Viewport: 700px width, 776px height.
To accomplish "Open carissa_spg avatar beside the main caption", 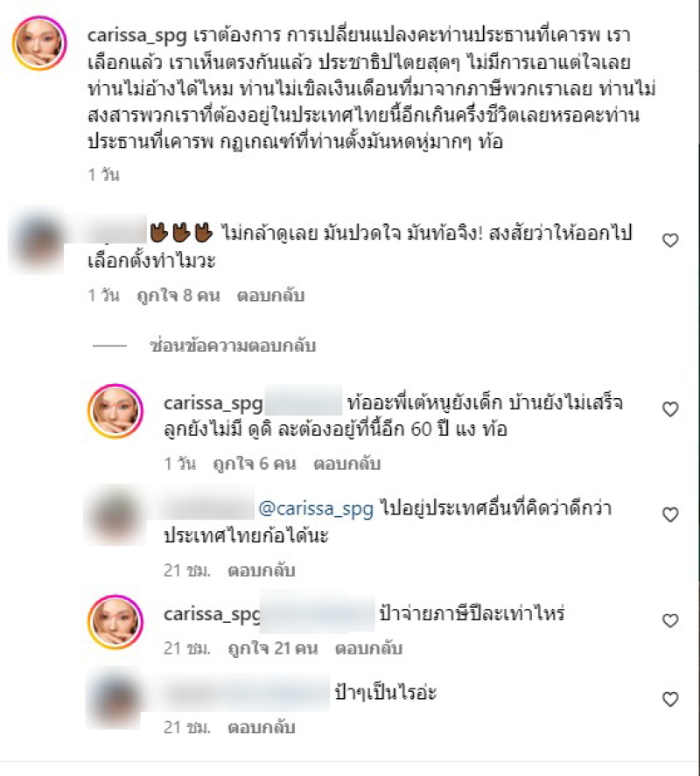I will (x=39, y=43).
